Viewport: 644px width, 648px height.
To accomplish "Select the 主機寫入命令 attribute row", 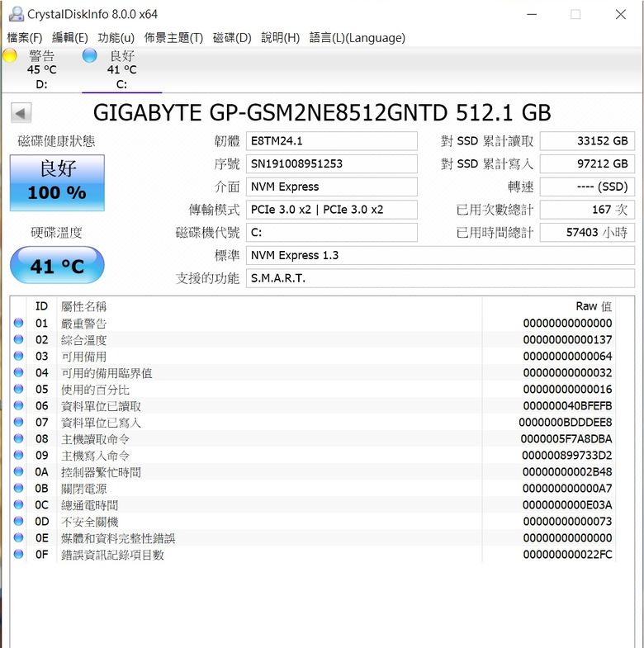I will click(313, 455).
